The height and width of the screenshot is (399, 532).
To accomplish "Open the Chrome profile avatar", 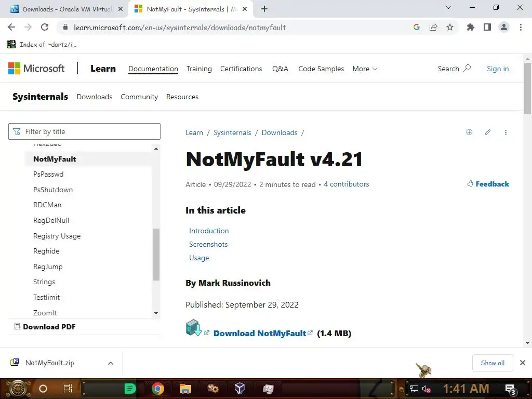I will (504, 27).
